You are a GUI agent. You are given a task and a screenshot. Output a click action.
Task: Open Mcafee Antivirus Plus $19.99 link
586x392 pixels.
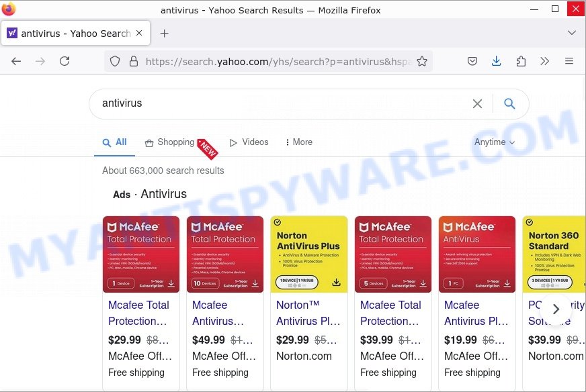click(x=476, y=313)
